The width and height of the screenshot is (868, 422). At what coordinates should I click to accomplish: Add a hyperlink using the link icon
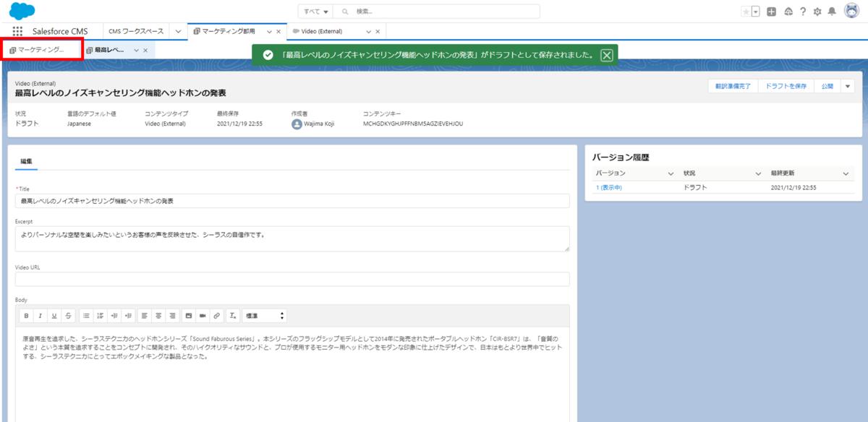point(216,315)
